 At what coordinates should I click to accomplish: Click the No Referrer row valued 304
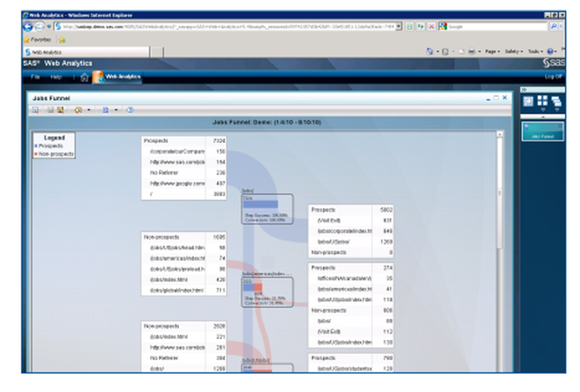(183, 358)
